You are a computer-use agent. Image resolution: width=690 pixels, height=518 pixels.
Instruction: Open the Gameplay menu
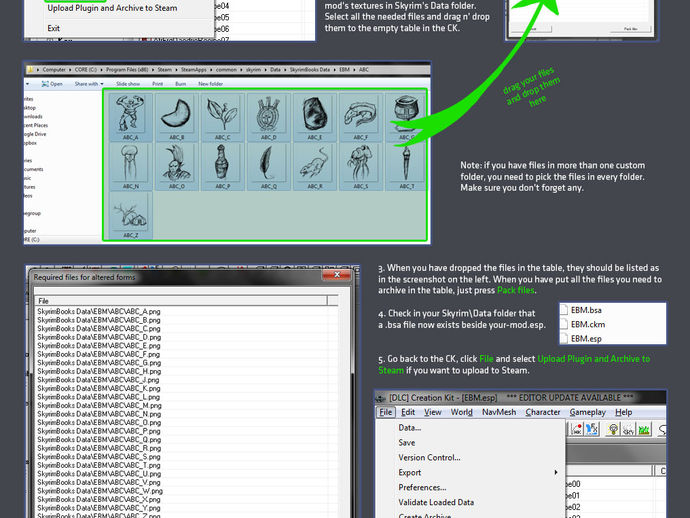[587, 412]
